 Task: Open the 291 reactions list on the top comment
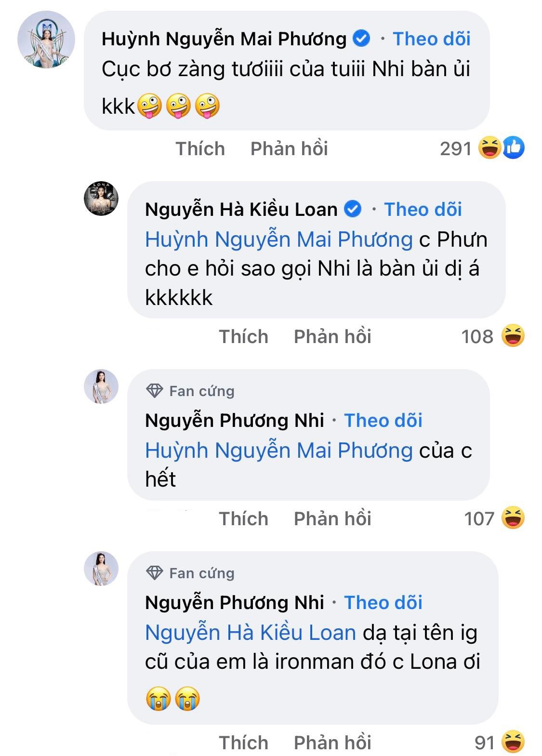[457, 149]
